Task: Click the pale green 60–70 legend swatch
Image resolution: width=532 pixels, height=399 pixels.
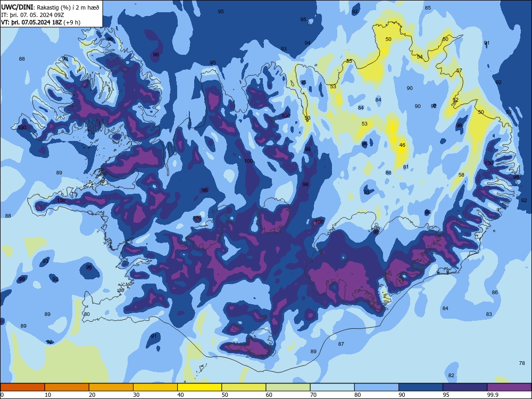Action: click(x=288, y=387)
